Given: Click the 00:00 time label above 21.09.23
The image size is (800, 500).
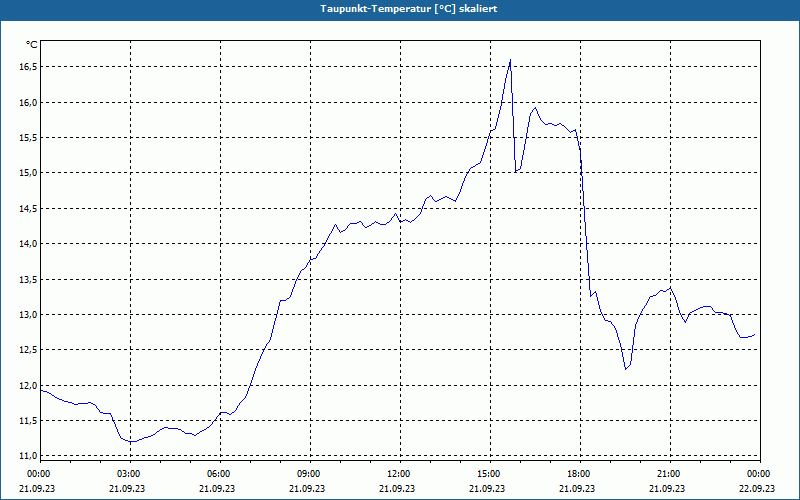Looking at the screenshot, I should 38,474.
